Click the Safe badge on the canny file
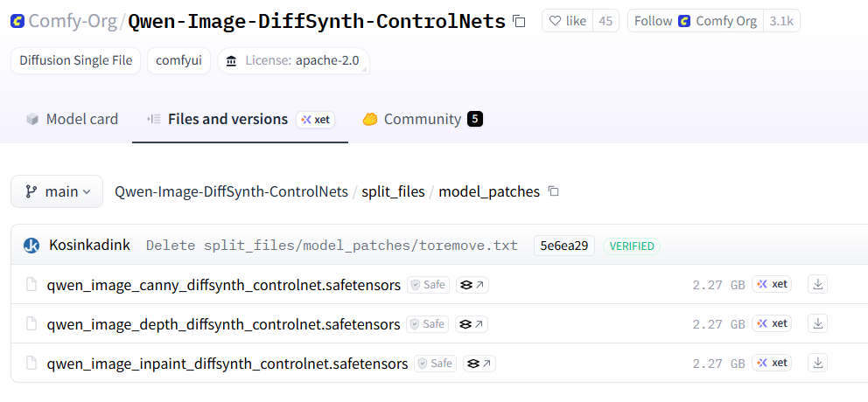The height and width of the screenshot is (402, 868). pyautogui.click(x=428, y=285)
